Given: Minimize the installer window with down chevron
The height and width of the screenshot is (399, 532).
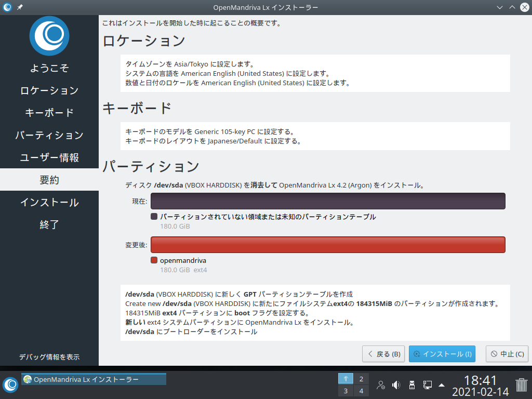Looking at the screenshot, I should pyautogui.click(x=499, y=7).
